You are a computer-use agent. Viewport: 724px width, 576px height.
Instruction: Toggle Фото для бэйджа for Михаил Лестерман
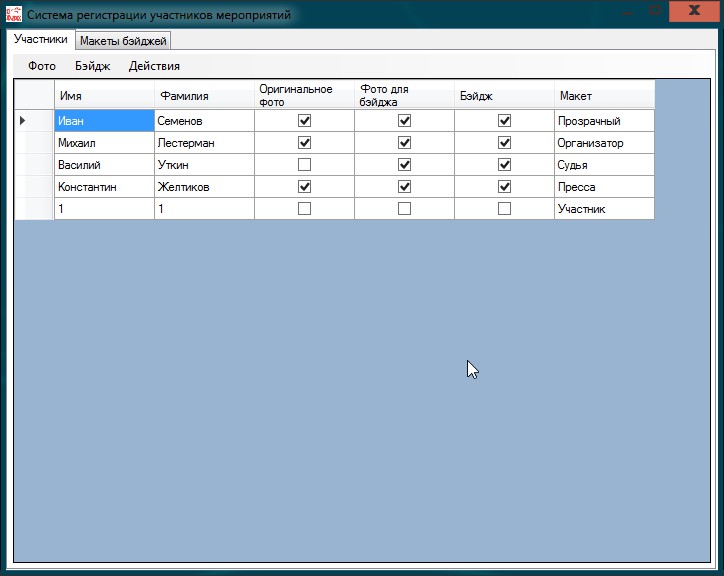pyautogui.click(x=404, y=143)
